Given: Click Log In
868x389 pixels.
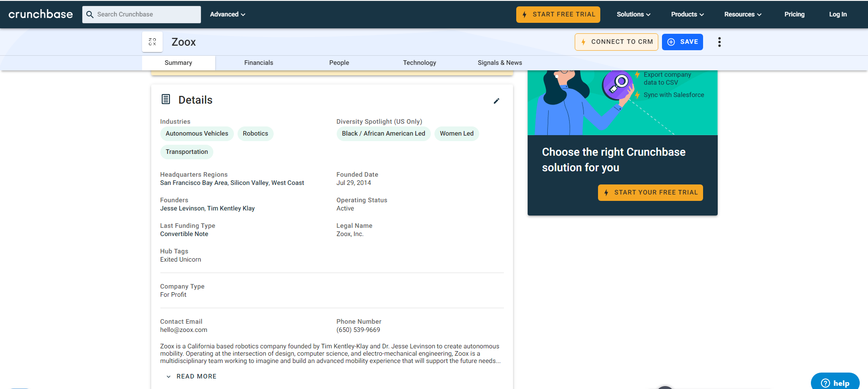Looking at the screenshot, I should coord(838,15).
